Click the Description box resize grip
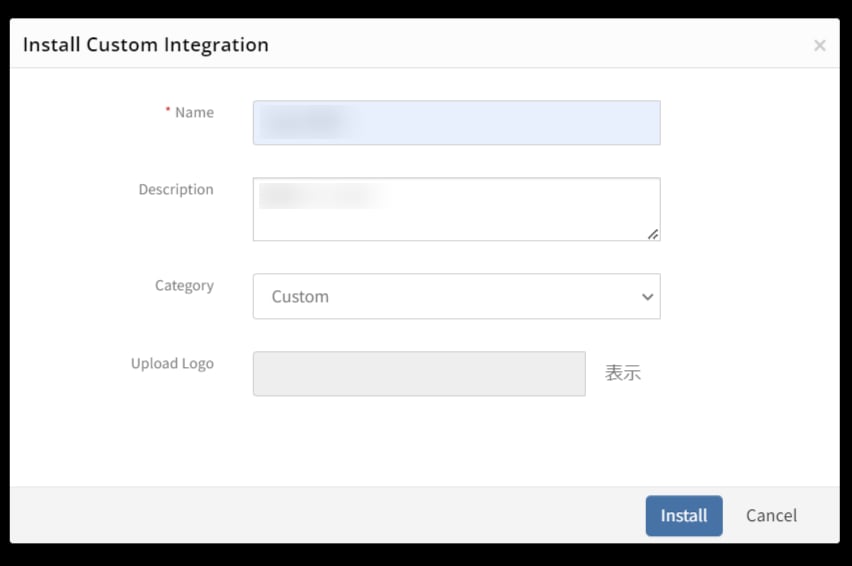The width and height of the screenshot is (852, 566). 653,234
